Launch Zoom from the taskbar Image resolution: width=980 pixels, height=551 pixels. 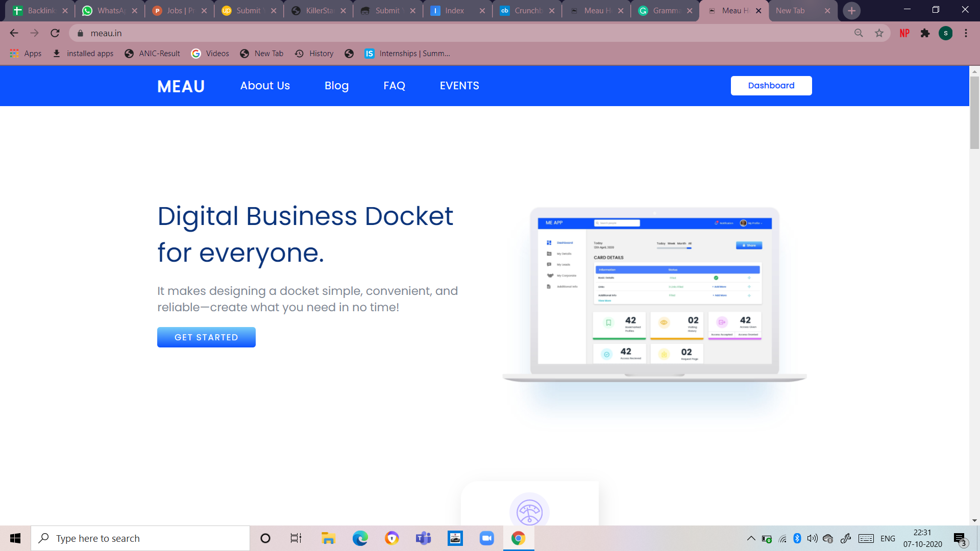[x=486, y=538]
